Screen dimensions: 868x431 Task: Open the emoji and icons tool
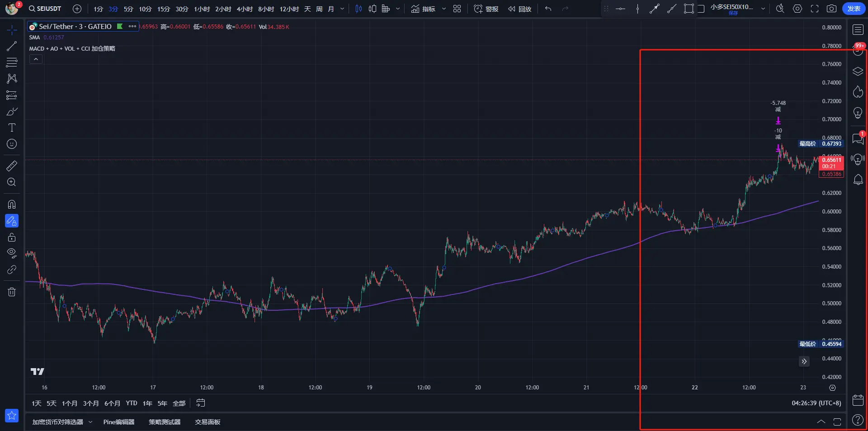click(12, 144)
